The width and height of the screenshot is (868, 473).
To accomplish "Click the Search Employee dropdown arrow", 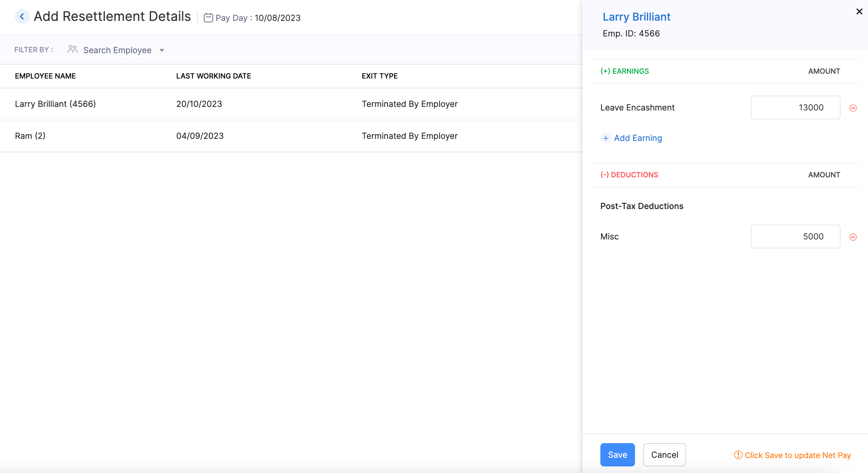I will coord(162,50).
